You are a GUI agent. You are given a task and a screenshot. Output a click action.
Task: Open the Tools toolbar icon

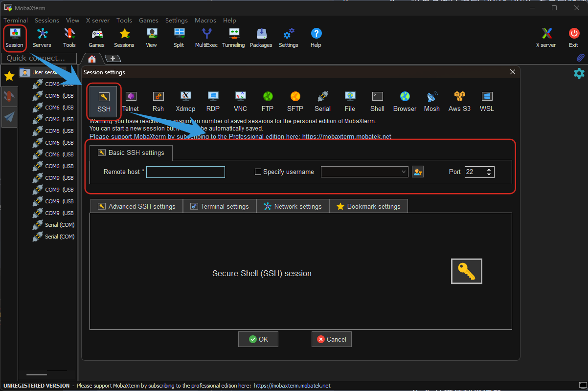(69, 38)
